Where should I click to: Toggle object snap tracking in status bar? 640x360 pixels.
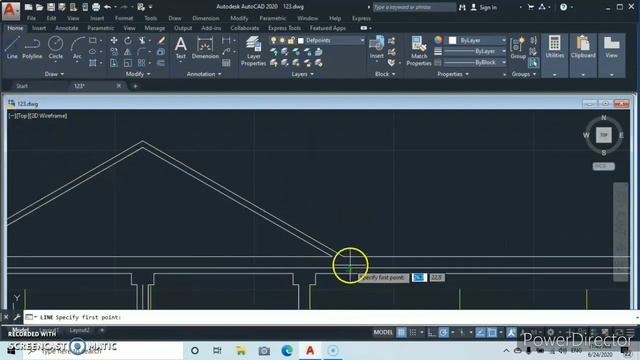480,332
